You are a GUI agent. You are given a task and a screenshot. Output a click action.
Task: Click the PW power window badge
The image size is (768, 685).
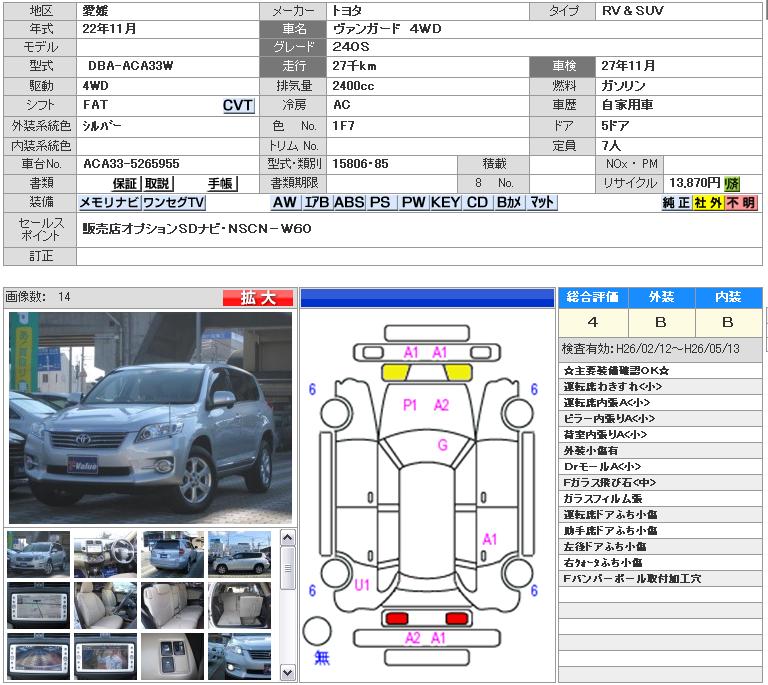point(413,203)
